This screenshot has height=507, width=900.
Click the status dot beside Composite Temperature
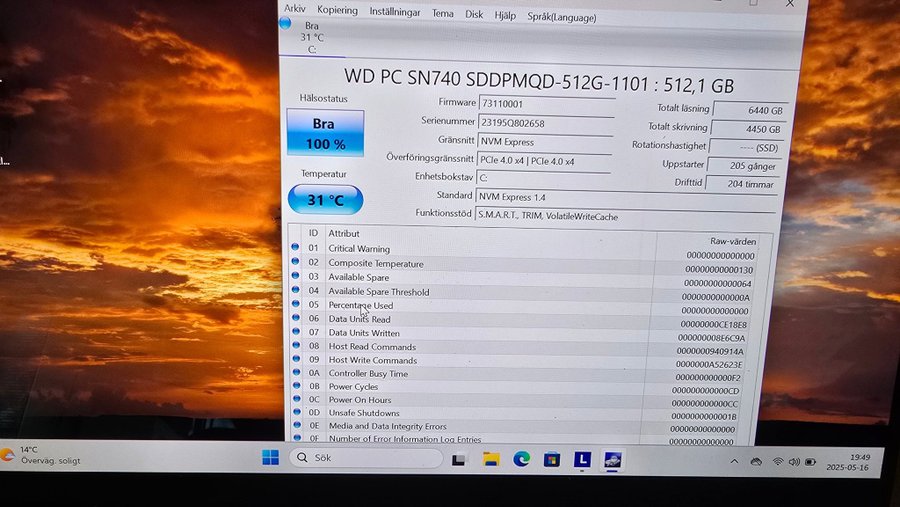coord(296,261)
